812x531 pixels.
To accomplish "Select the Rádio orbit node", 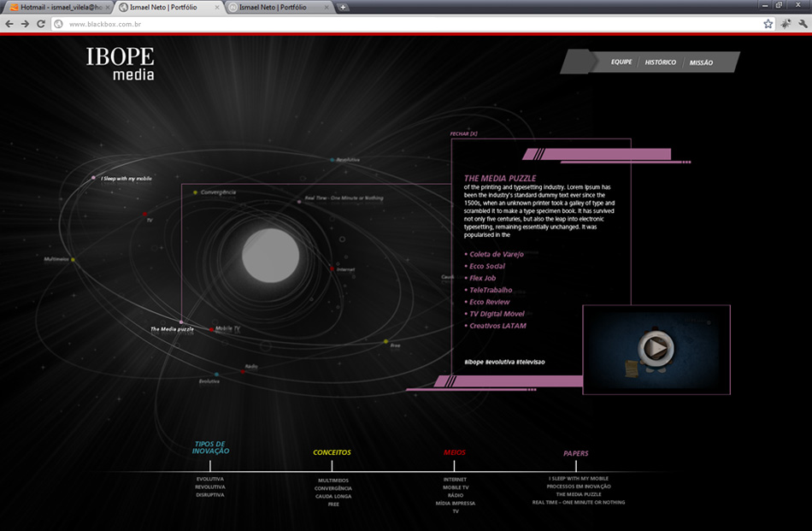I will coord(249,368).
